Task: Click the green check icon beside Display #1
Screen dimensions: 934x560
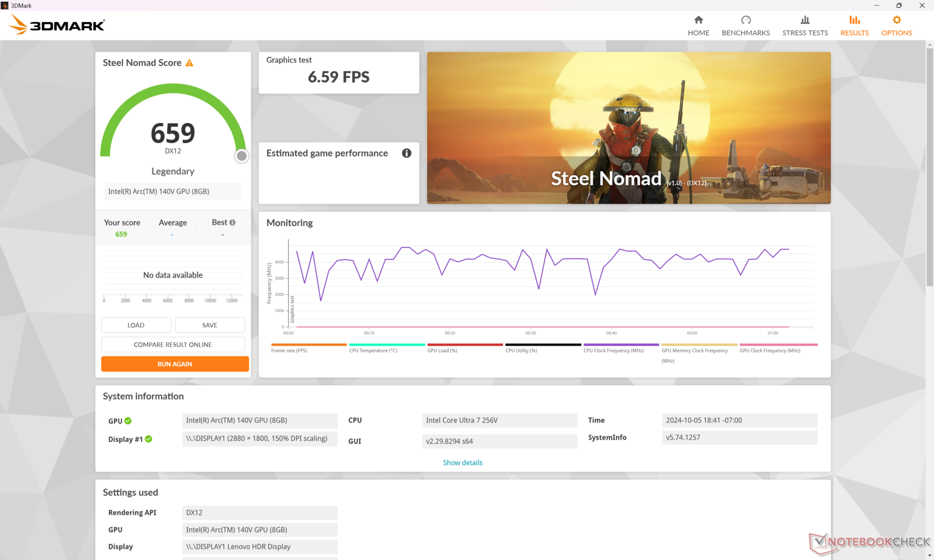Action: 149,439
